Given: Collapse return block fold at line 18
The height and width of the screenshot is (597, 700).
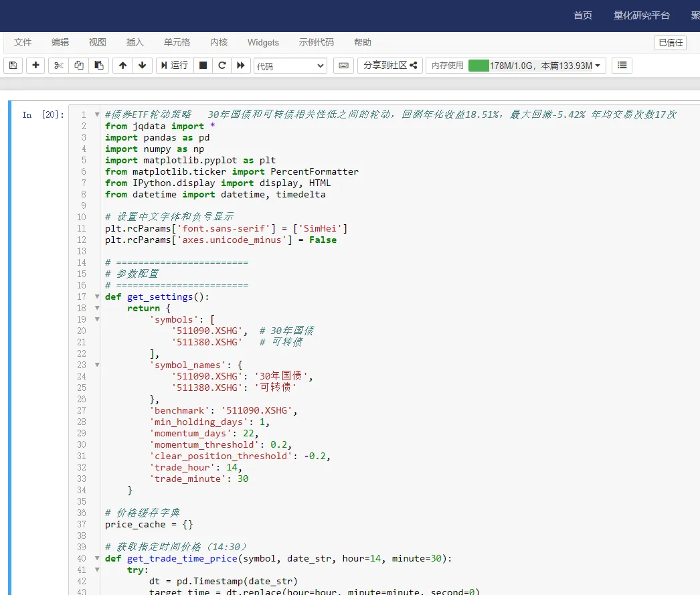Looking at the screenshot, I should pyautogui.click(x=97, y=308).
